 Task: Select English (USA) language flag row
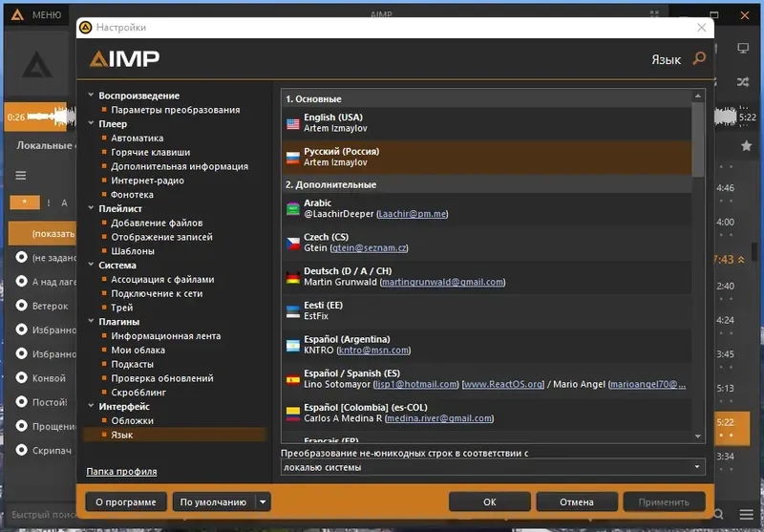point(486,123)
